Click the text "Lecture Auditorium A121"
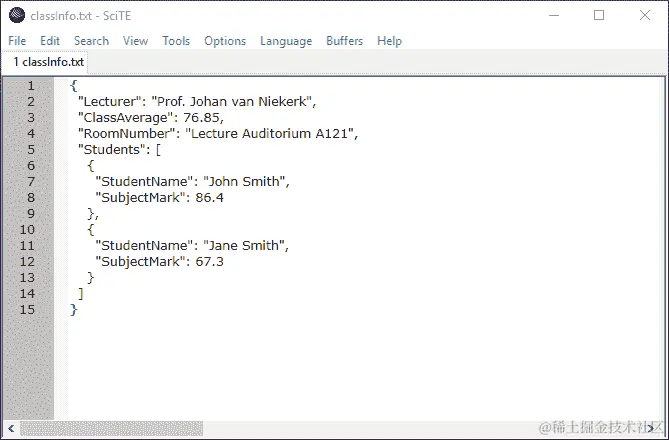669x440 pixels. click(269, 134)
